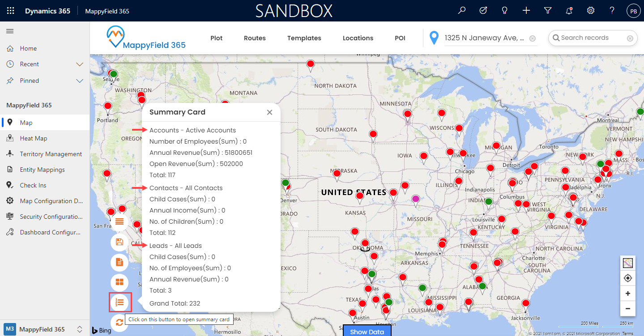Open Territory Management in the sidebar
The width and height of the screenshot is (644, 336).
[x=45, y=154]
